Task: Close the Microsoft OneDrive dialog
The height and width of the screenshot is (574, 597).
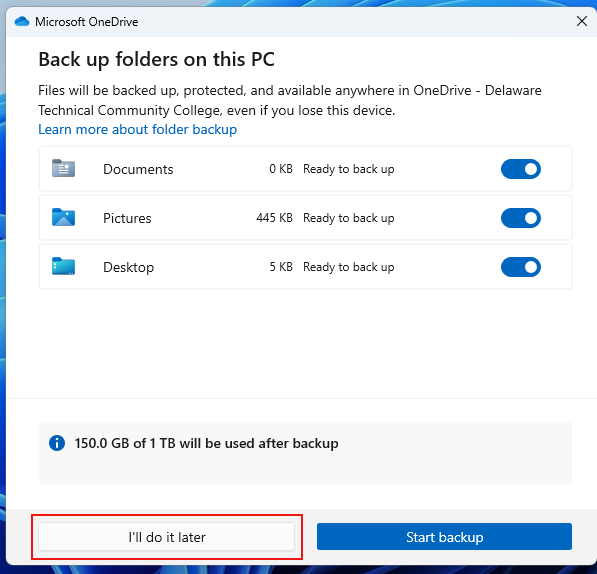Action: tap(581, 21)
